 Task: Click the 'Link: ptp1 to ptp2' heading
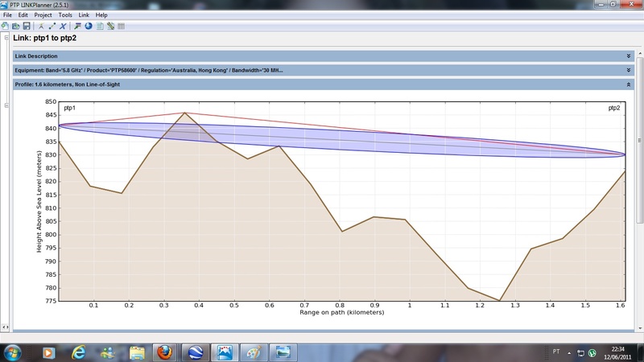45,38
